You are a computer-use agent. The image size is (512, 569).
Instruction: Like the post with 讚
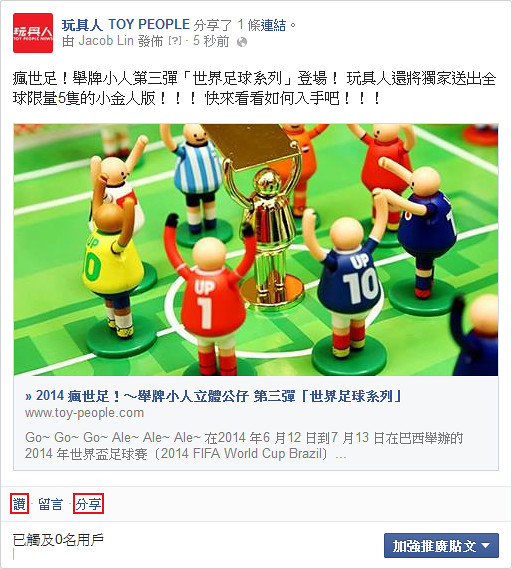pyautogui.click(x=19, y=504)
